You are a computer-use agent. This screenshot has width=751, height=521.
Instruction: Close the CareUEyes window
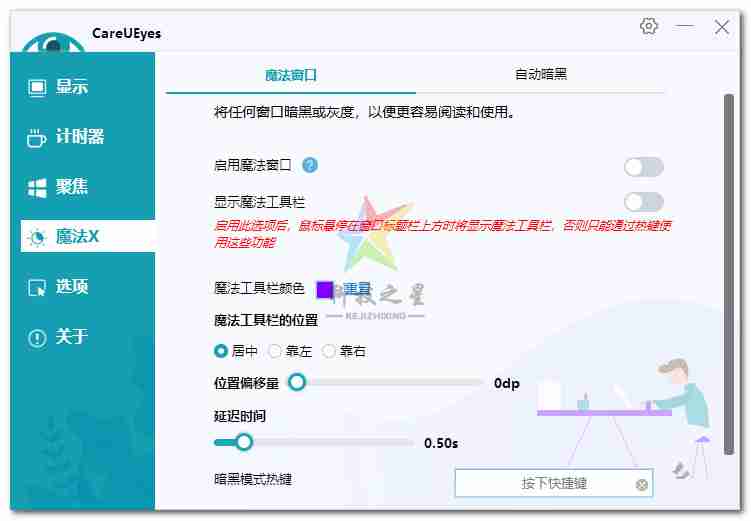point(721,27)
